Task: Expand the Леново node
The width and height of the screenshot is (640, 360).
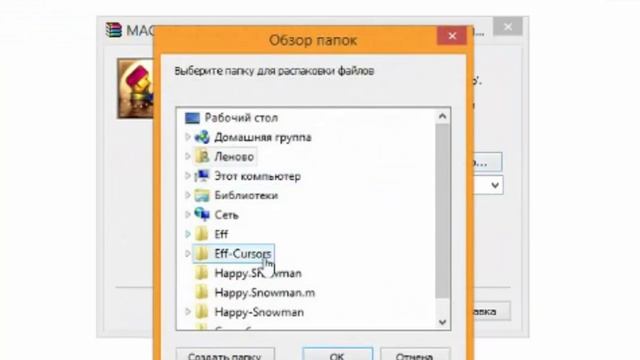Action: click(188, 156)
